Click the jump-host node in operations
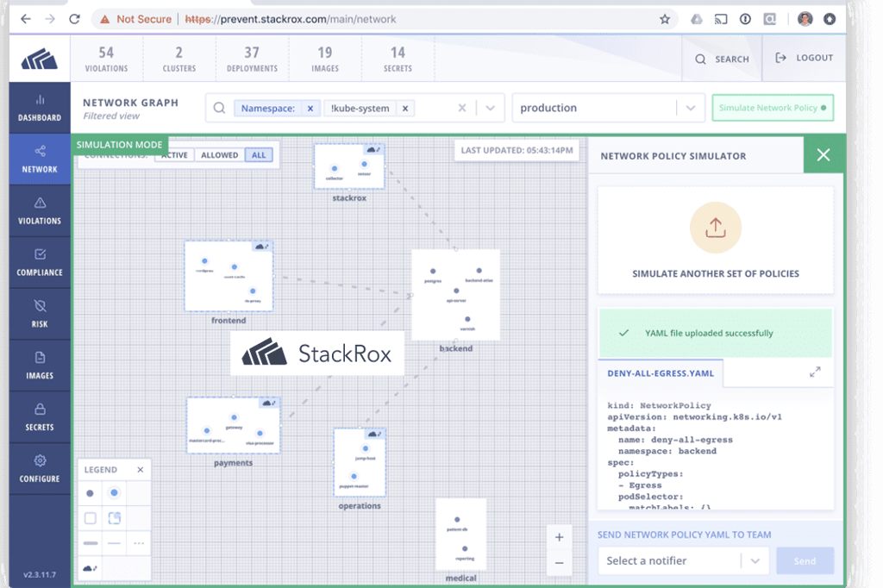Viewport: 883px width, 588px height. tap(366, 449)
